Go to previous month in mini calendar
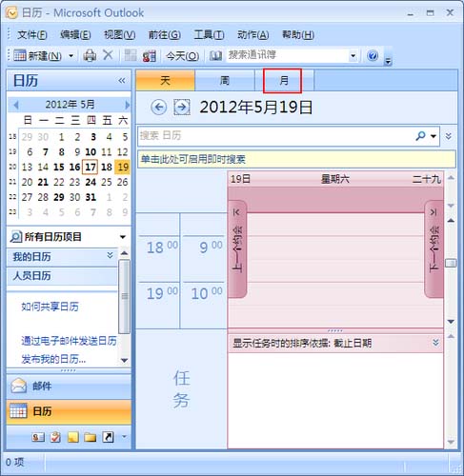Image resolution: width=464 pixels, height=476 pixels. [x=15, y=105]
